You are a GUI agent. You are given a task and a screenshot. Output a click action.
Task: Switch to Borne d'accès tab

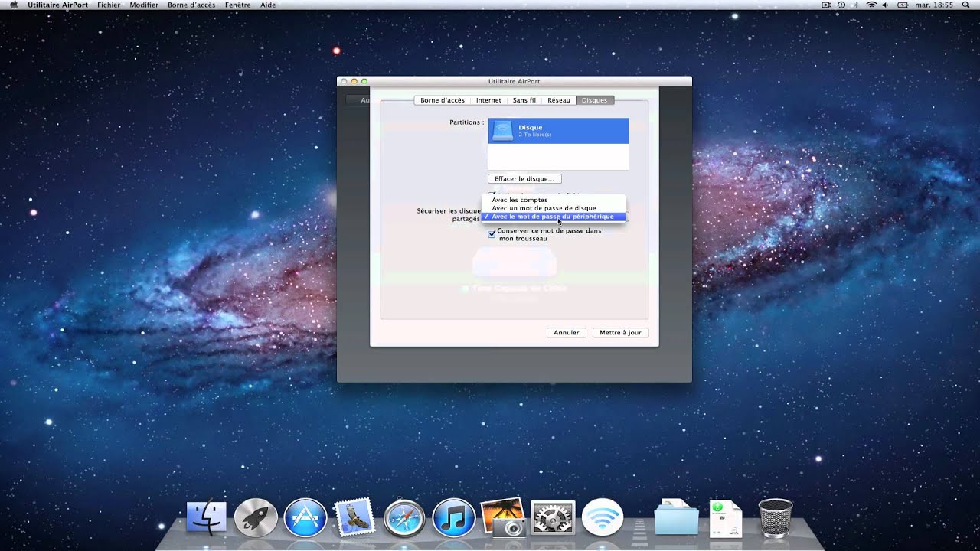tap(442, 100)
